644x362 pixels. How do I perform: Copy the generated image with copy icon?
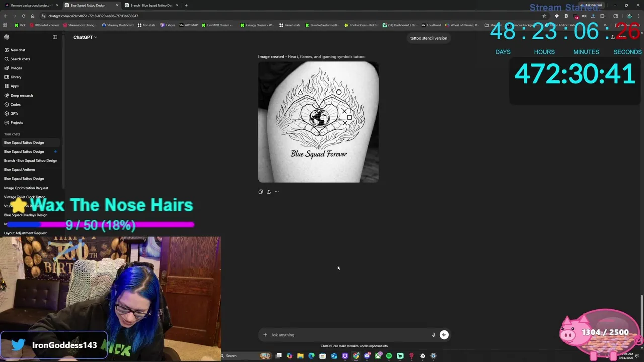click(x=261, y=192)
